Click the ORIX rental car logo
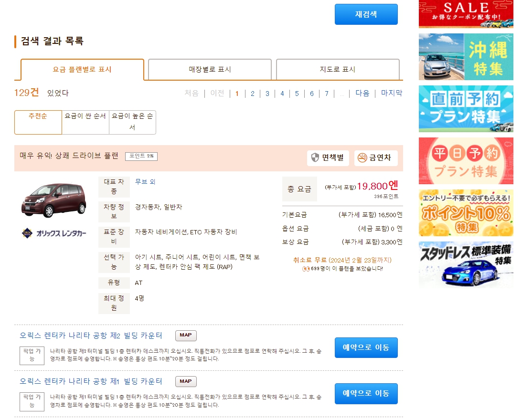 (x=53, y=233)
